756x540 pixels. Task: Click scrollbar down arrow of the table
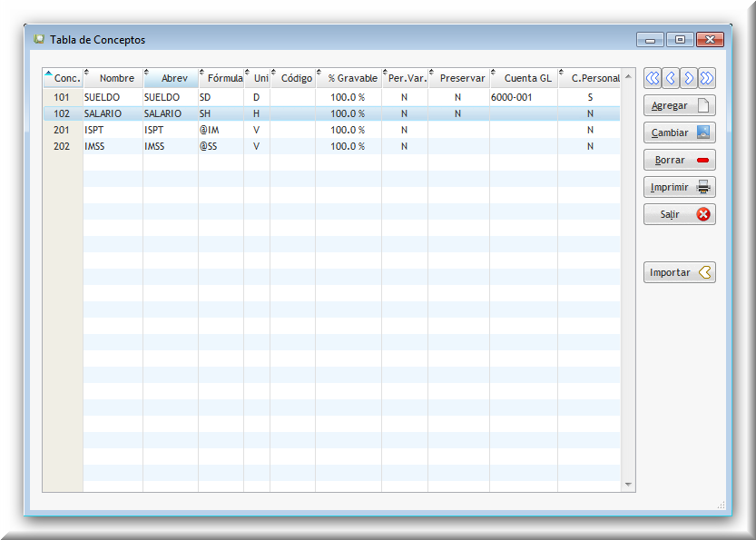coord(628,484)
